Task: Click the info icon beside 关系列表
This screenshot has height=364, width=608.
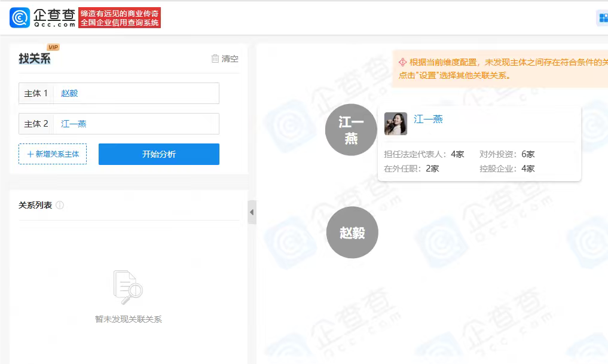Action: tap(60, 205)
